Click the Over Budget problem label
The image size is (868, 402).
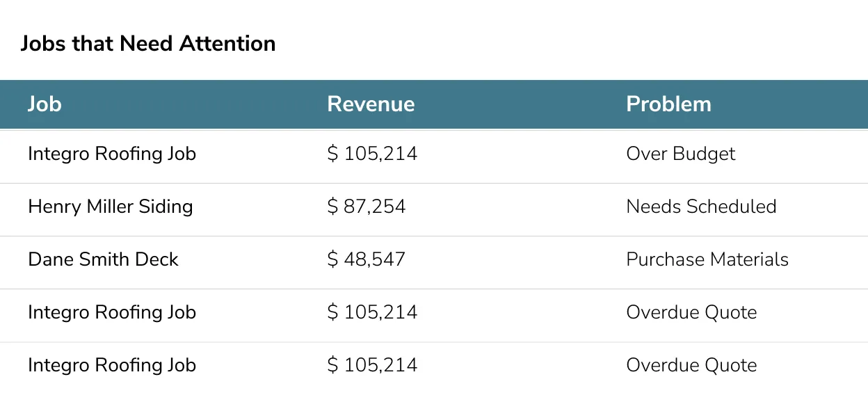click(680, 154)
